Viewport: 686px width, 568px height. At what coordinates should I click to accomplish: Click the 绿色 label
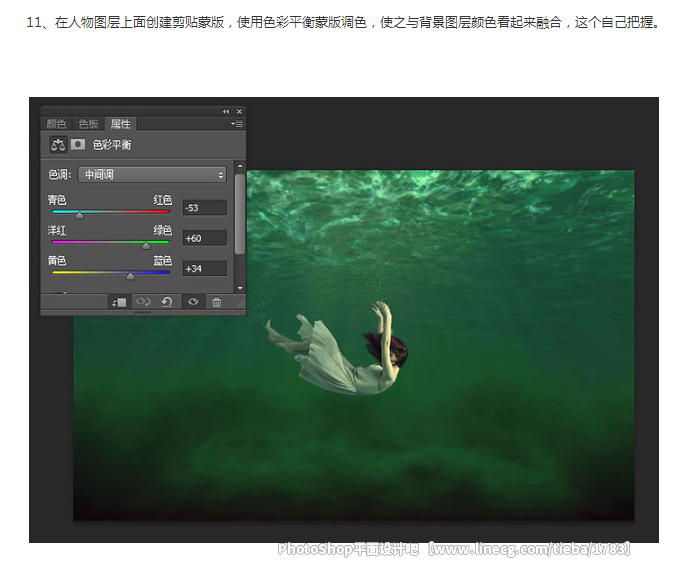[162, 230]
